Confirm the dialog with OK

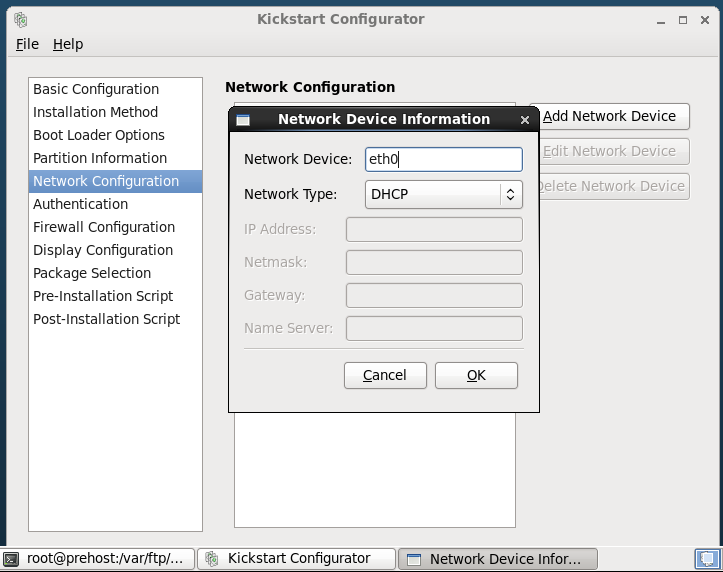coord(476,375)
